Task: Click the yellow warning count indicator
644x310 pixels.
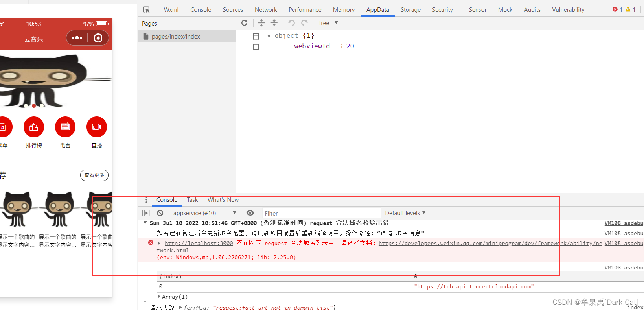Action: tap(631, 9)
